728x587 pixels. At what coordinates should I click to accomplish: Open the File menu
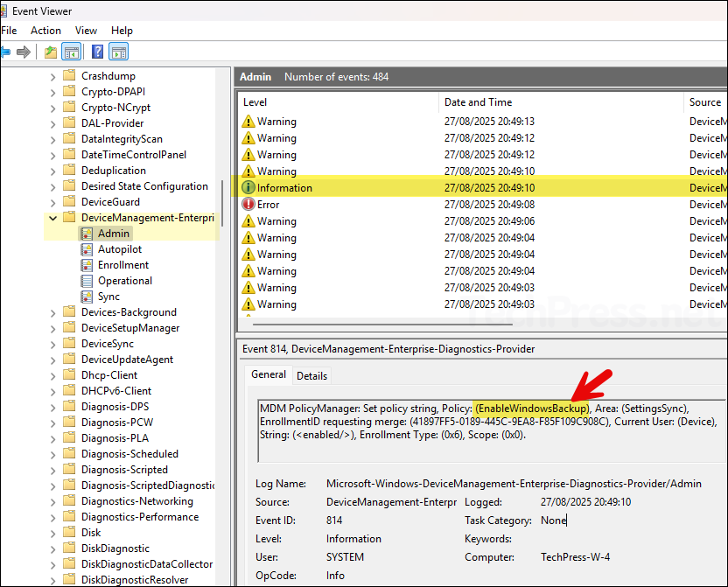(10, 31)
